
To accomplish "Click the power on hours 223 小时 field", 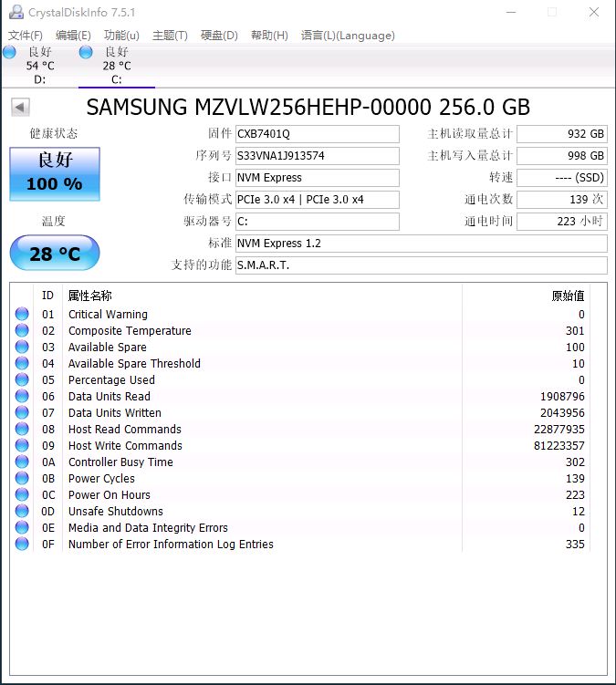I will pos(562,222).
